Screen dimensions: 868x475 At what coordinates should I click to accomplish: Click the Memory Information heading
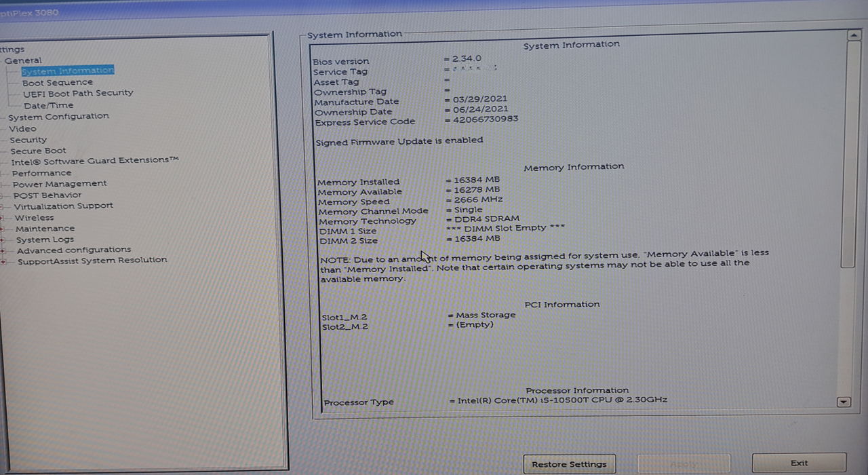coord(574,167)
